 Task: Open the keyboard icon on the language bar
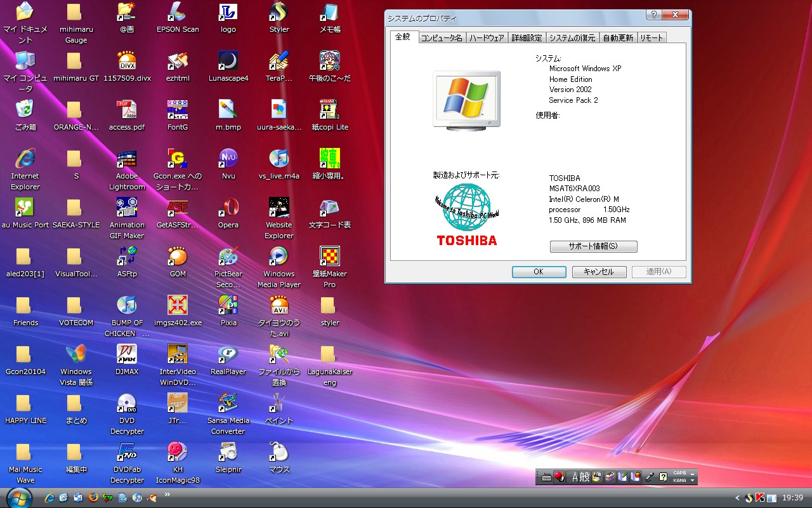[x=547, y=477]
